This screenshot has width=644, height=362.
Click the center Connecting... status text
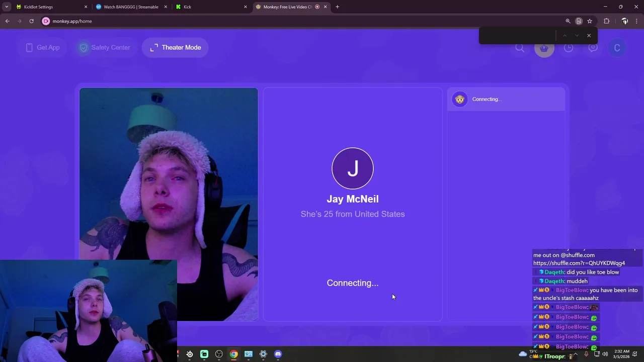353,283
